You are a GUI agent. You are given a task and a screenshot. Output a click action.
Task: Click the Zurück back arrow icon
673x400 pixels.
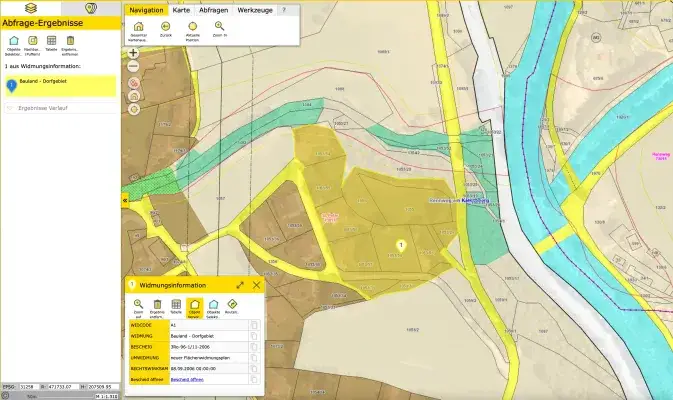point(165,26)
